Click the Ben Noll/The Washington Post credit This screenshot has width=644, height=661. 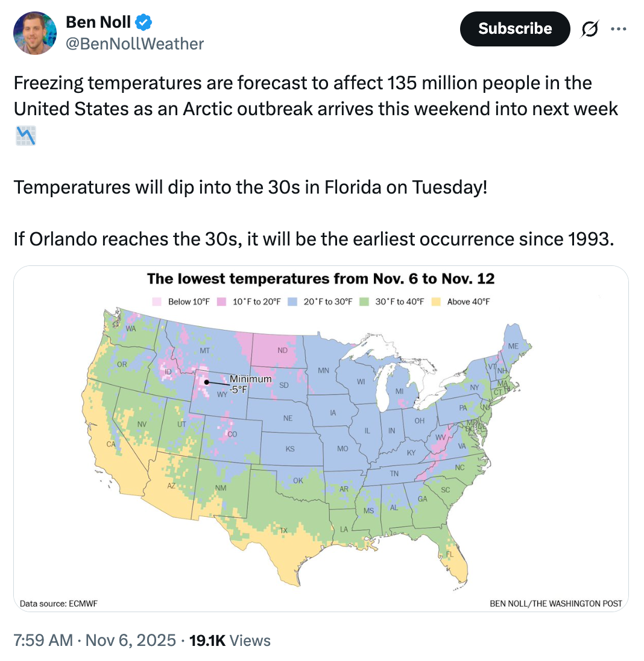[555, 602]
